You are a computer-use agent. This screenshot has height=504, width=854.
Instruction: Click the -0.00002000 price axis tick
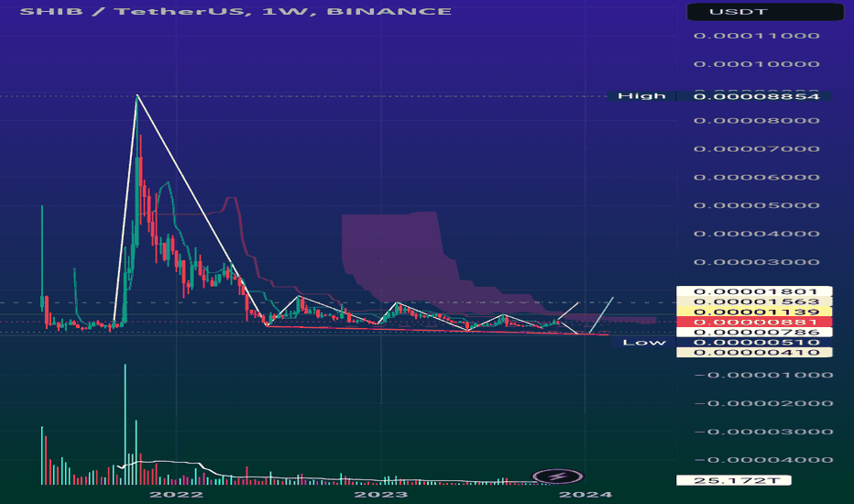[763, 404]
